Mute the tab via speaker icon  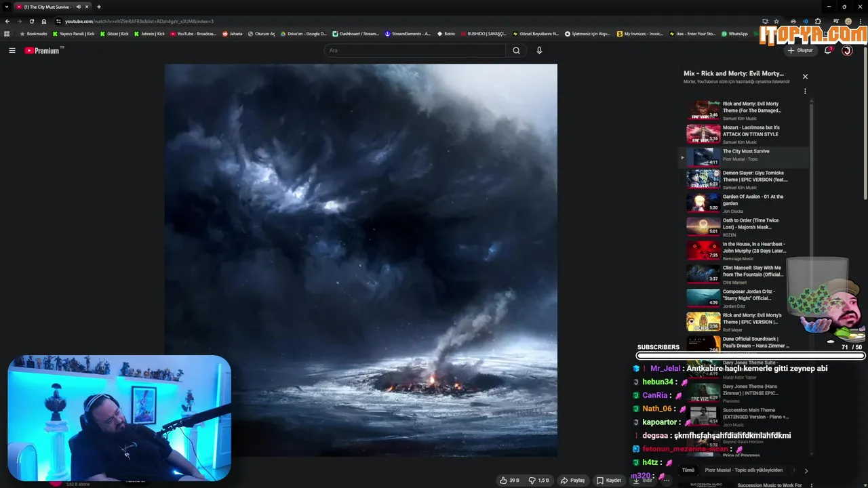click(x=79, y=7)
